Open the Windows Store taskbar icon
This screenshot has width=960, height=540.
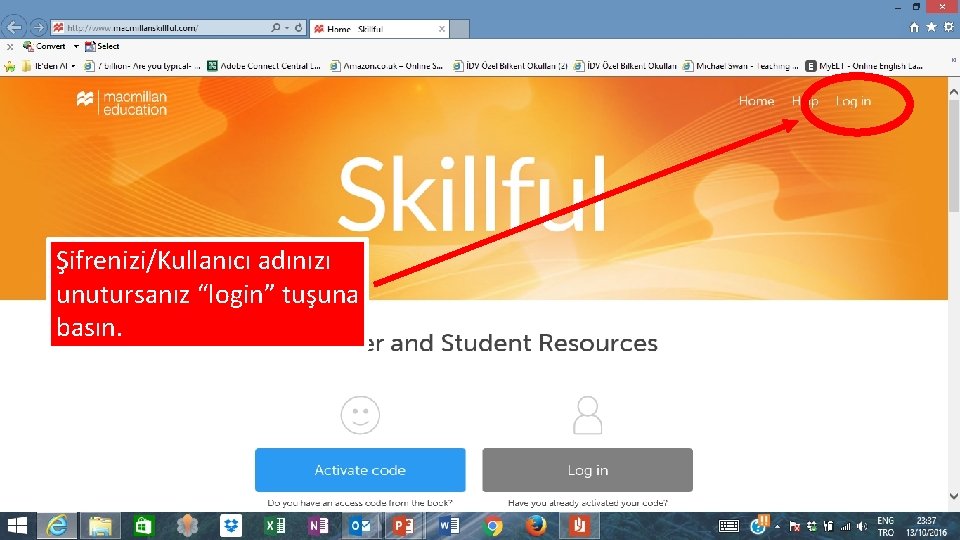[144, 526]
